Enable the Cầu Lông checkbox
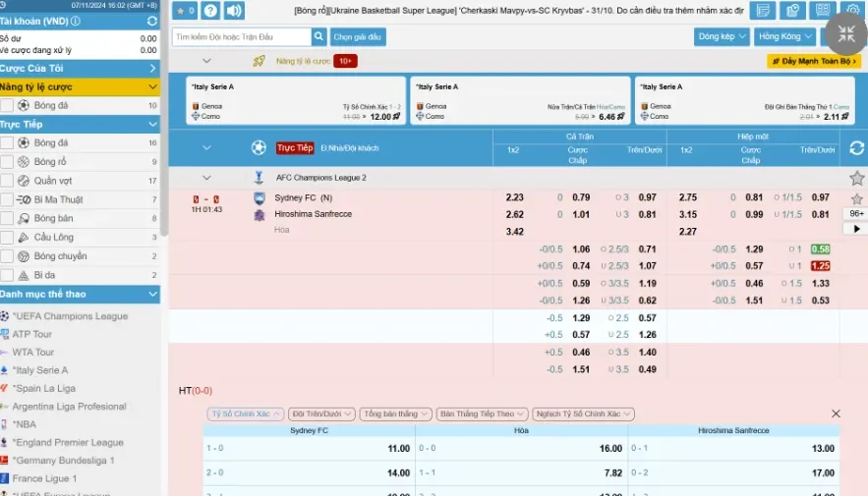This screenshot has width=868, height=496. pyautogui.click(x=8, y=237)
